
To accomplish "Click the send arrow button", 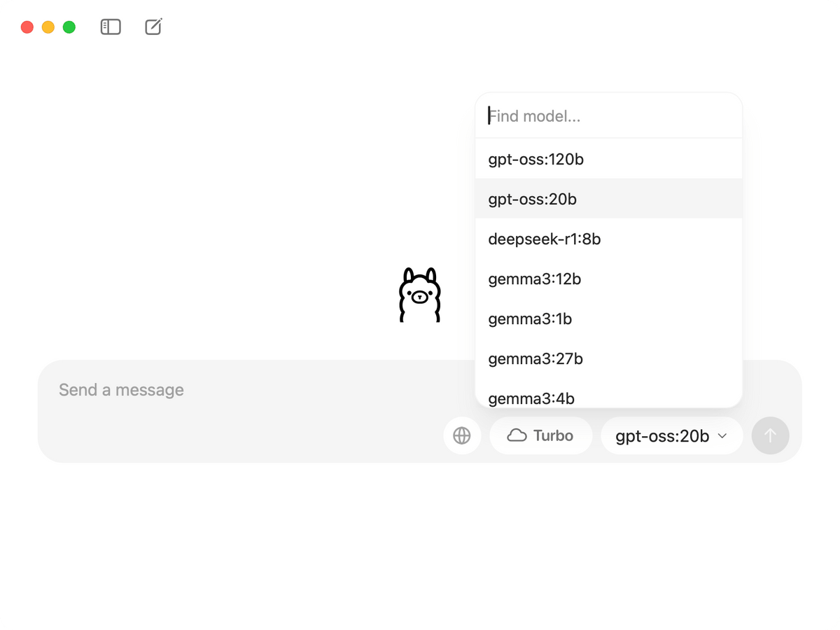I will click(x=770, y=435).
